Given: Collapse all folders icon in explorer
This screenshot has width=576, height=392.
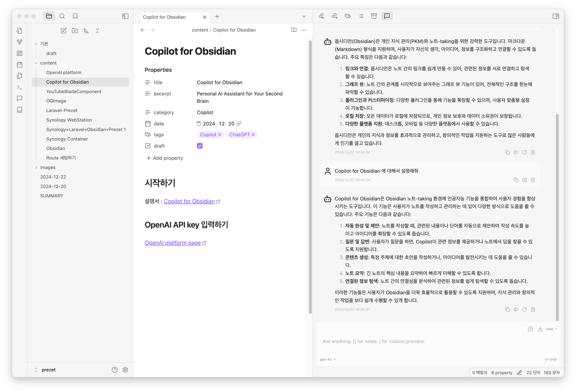Looking at the screenshot, I should (97, 31).
